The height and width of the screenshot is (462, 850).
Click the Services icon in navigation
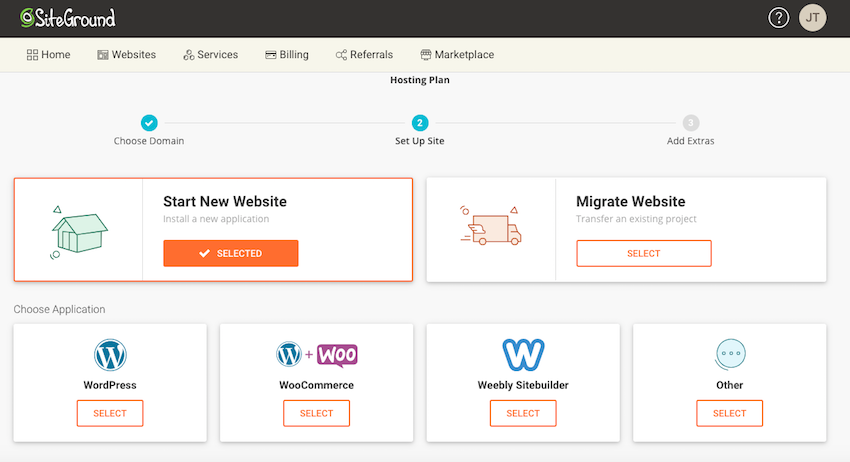189,55
